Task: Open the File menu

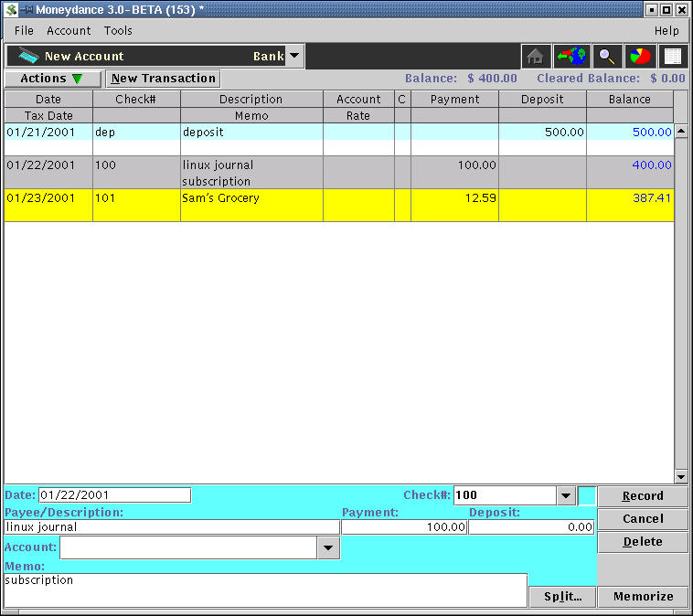Action: 24,30
